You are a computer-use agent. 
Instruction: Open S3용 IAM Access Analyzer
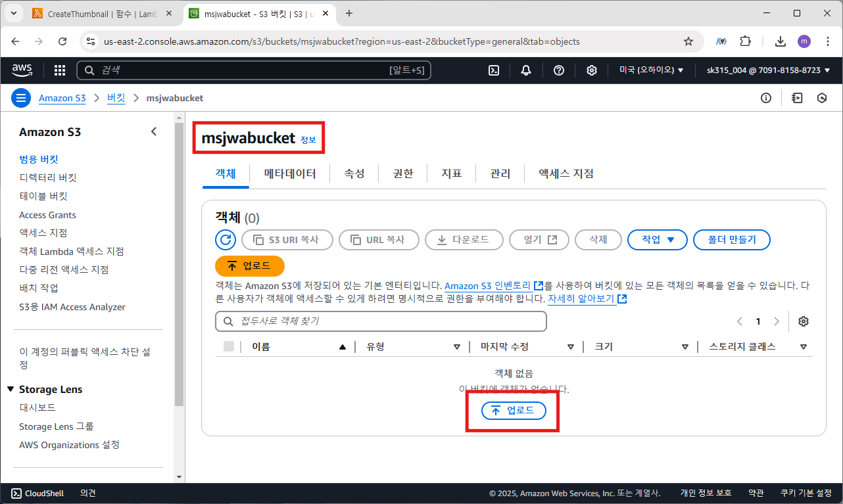pyautogui.click(x=72, y=307)
